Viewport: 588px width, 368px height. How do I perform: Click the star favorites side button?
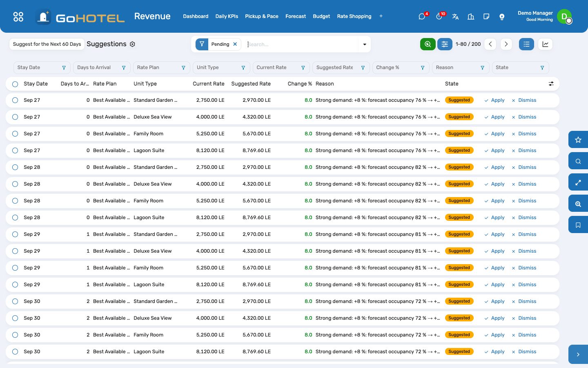[578, 140]
